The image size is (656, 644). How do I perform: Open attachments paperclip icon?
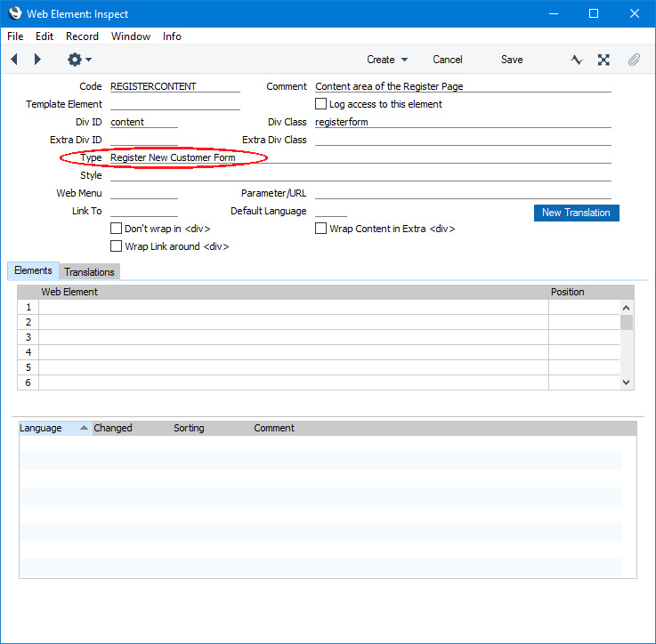(x=634, y=60)
